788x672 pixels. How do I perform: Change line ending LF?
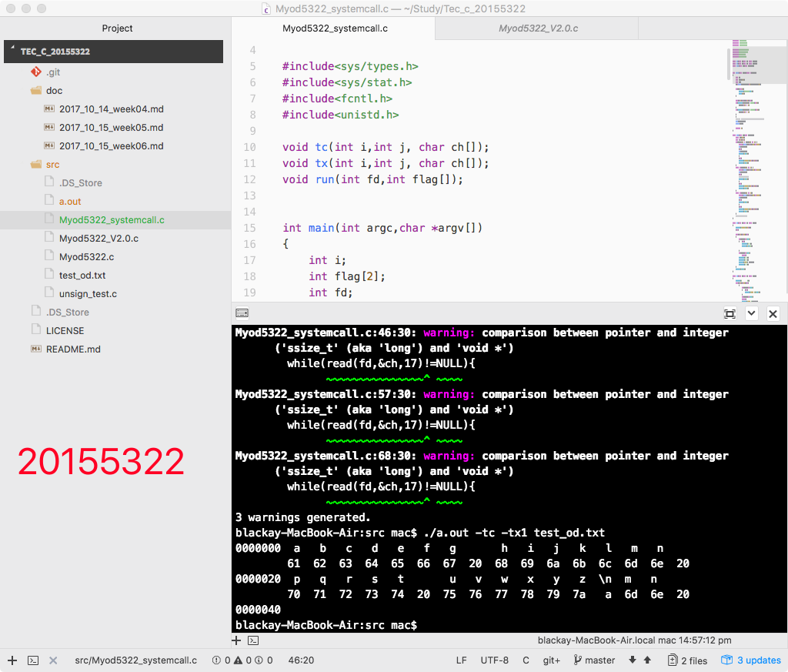click(462, 660)
